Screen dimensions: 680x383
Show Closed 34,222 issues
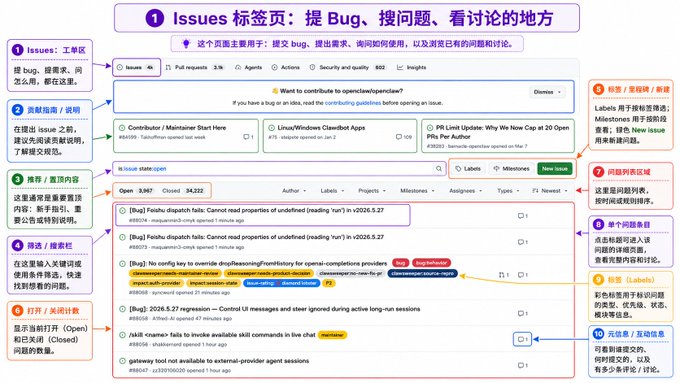[183, 191]
